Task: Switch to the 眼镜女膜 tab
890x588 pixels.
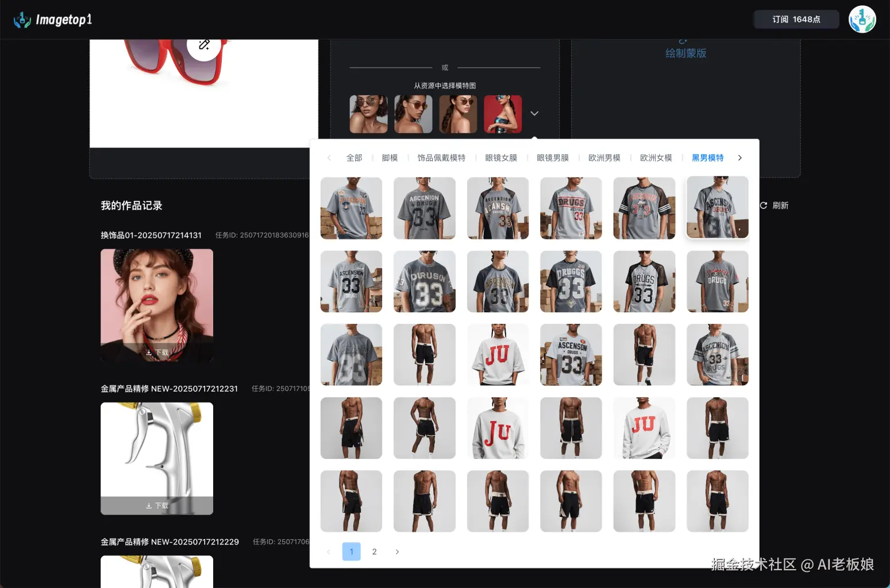Action: pos(501,158)
